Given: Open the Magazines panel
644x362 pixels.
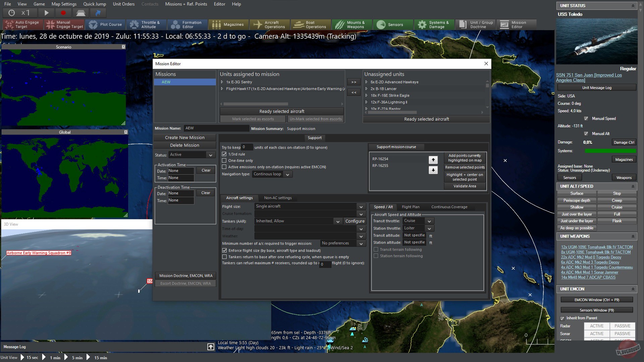Looking at the screenshot, I should pyautogui.click(x=229, y=24).
